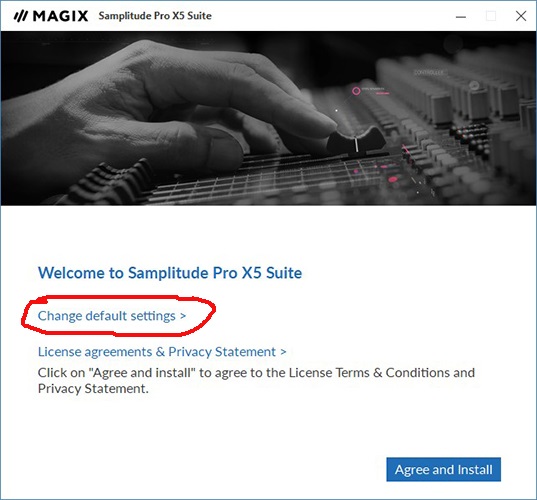This screenshot has height=500, width=537.
Task: Click the 'Click on Agree and install' instruction text
Action: (x=256, y=380)
